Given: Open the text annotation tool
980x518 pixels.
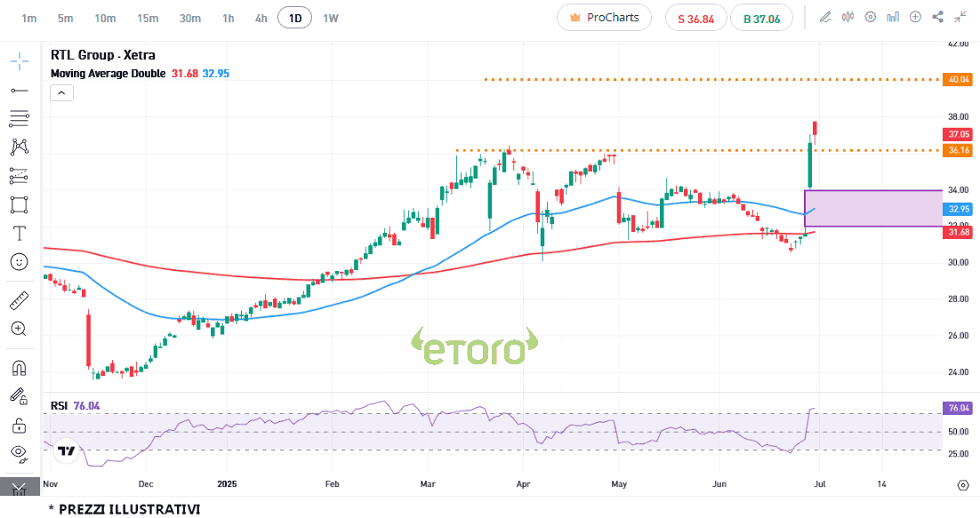Looking at the screenshot, I should (19, 234).
